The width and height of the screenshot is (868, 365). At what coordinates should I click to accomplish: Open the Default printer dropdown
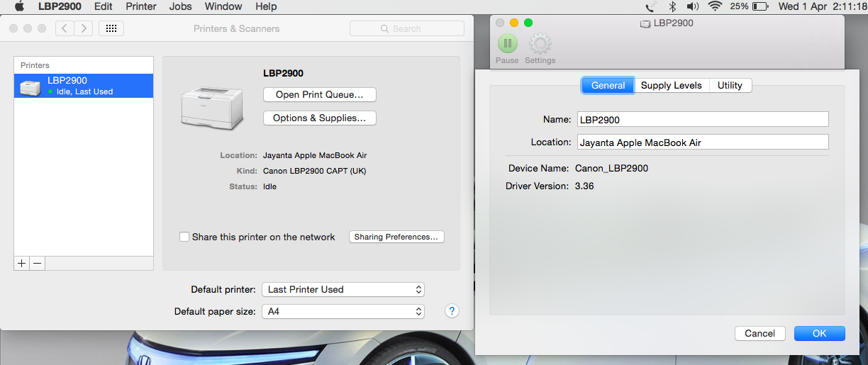point(343,289)
